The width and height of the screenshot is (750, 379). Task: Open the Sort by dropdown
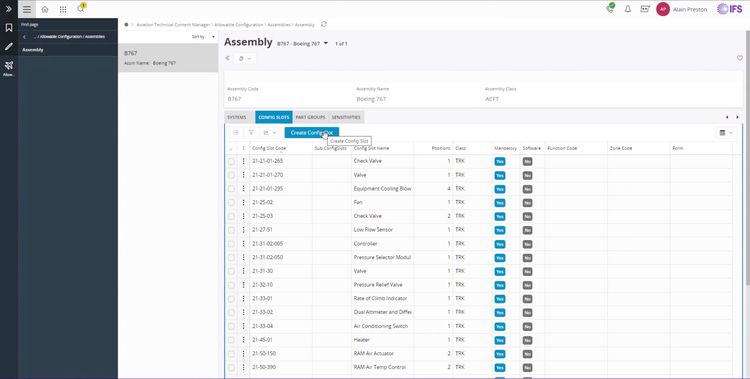(x=203, y=37)
